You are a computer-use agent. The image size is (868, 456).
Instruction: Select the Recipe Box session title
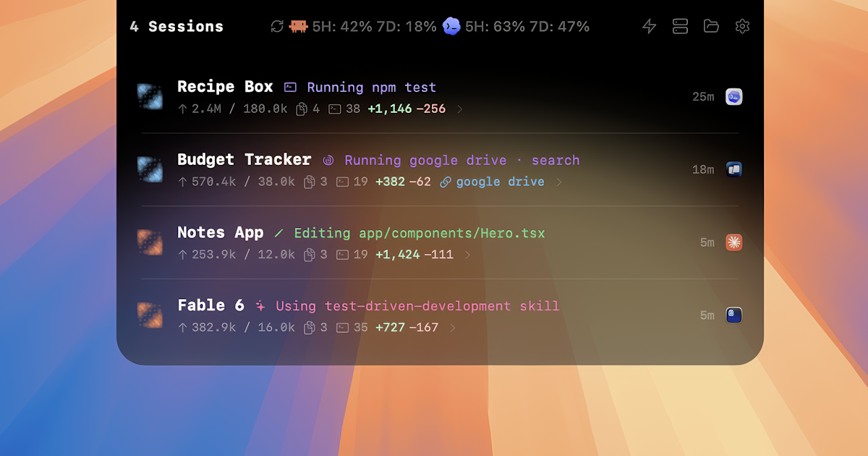tap(225, 87)
